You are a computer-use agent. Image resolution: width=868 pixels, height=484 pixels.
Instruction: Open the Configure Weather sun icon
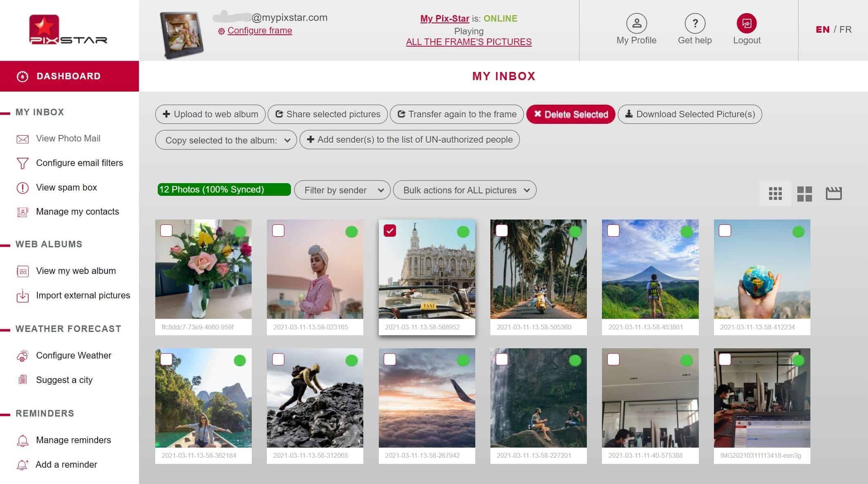tap(23, 355)
